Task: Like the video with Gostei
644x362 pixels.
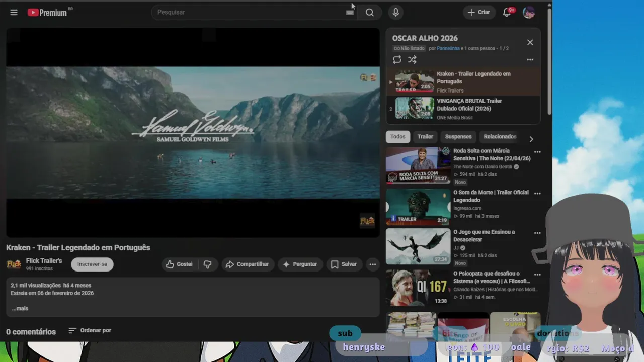Action: 180,264
